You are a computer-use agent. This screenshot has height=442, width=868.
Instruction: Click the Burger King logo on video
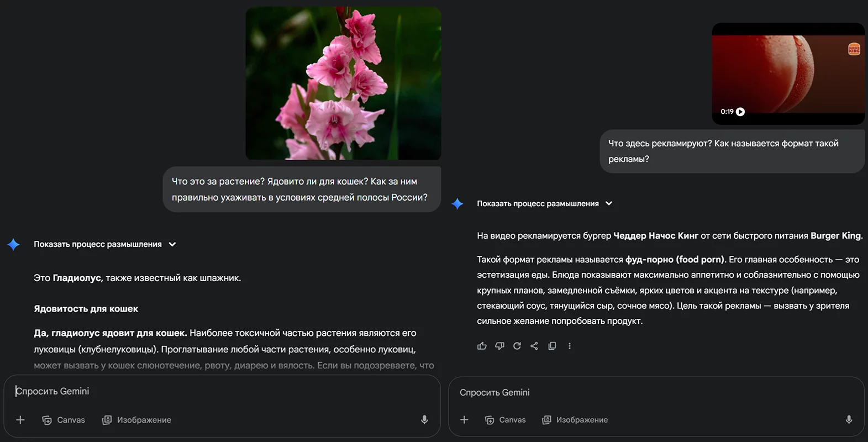[x=854, y=49]
